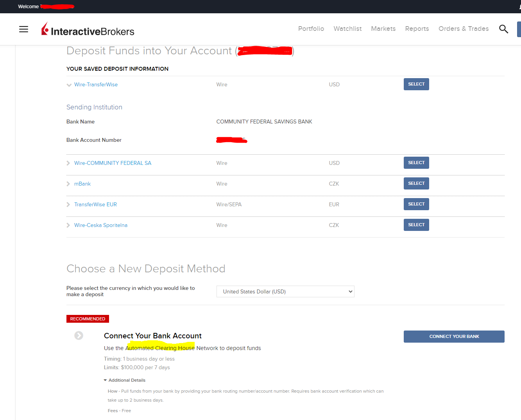Screen dimensions: 521x420
Task: Open the Wire-Ceska Sporitelna link
Action: (101, 225)
